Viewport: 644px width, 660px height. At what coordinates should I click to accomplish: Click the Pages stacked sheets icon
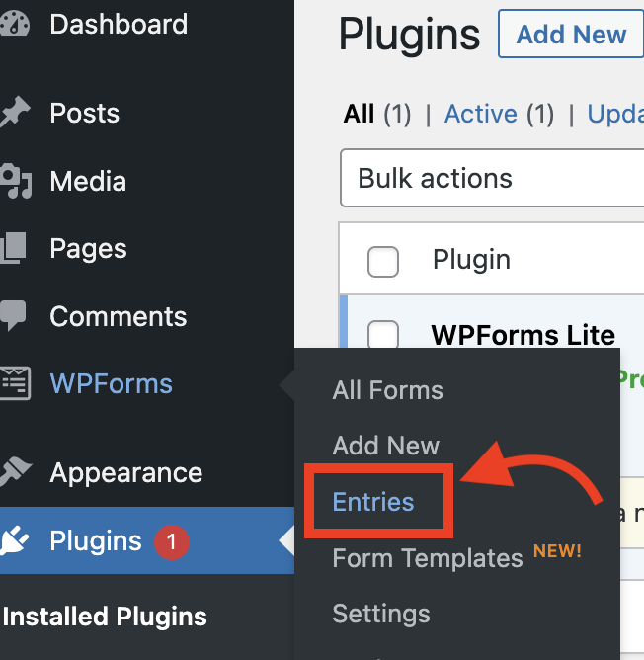(x=13, y=248)
